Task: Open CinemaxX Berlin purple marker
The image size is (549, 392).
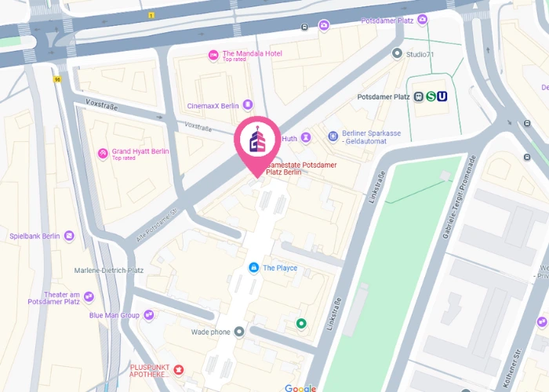Action: coord(248,104)
